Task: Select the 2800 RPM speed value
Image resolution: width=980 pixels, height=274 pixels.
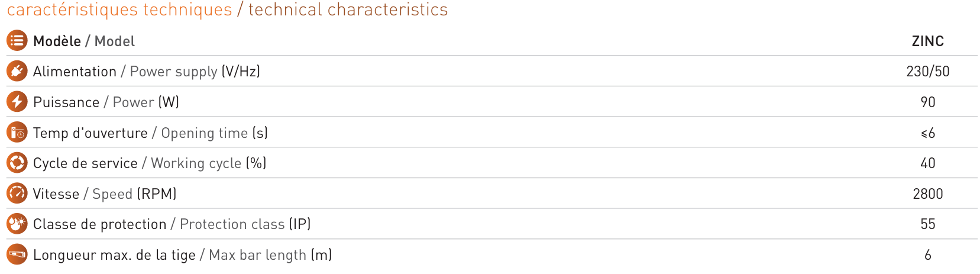Action: (928, 194)
